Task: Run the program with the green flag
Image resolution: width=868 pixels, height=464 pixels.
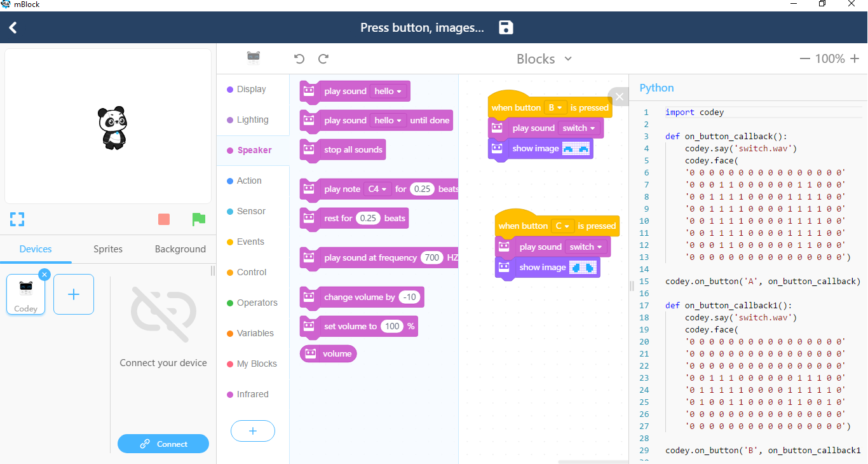Action: tap(199, 219)
